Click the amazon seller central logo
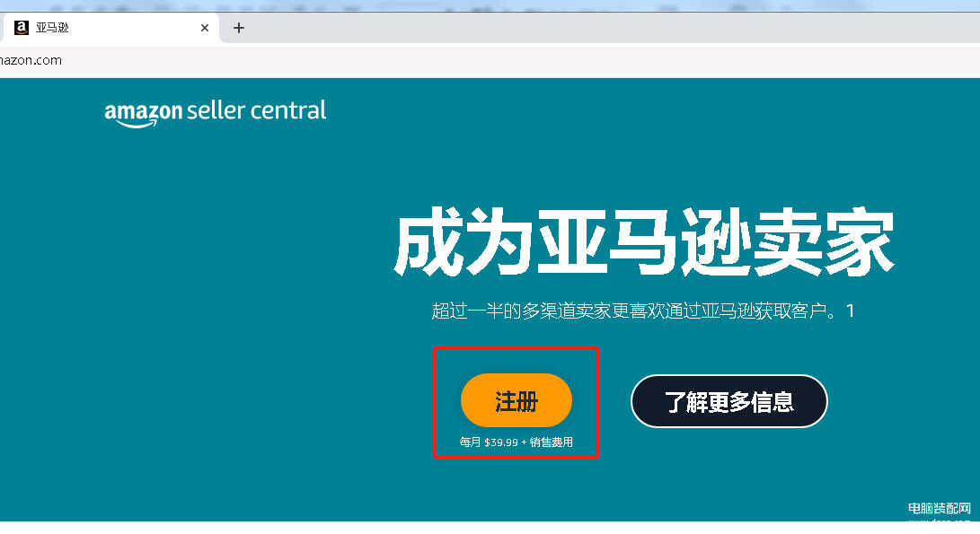This screenshot has height=534, width=980. [215, 112]
